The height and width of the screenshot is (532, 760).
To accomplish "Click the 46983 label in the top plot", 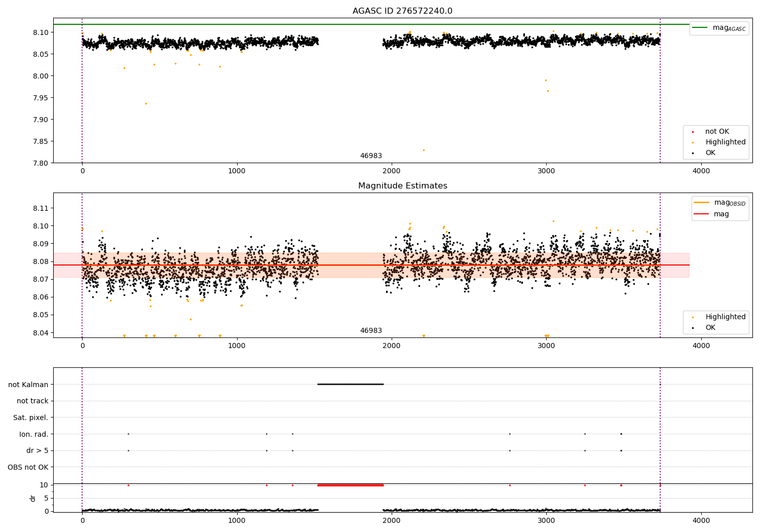I will coord(371,156).
